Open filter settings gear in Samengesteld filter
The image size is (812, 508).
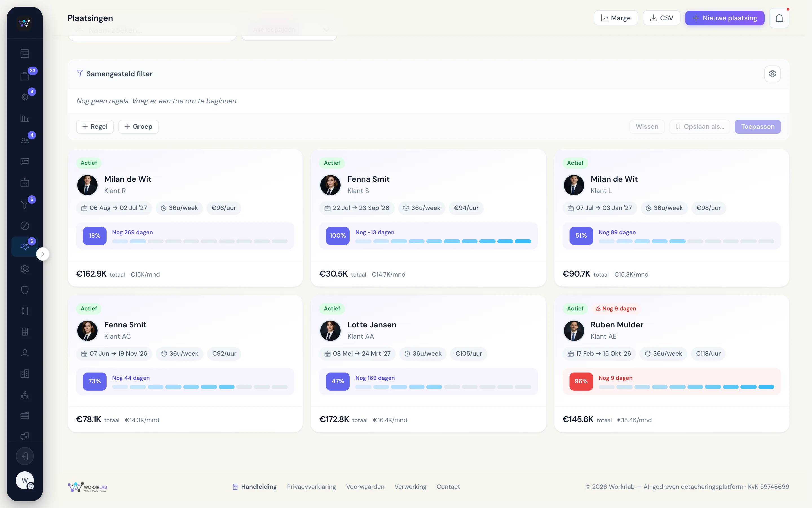tap(773, 74)
